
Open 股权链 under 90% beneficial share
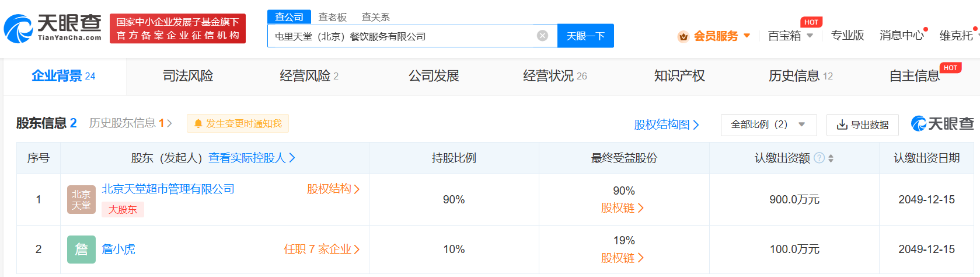point(622,208)
